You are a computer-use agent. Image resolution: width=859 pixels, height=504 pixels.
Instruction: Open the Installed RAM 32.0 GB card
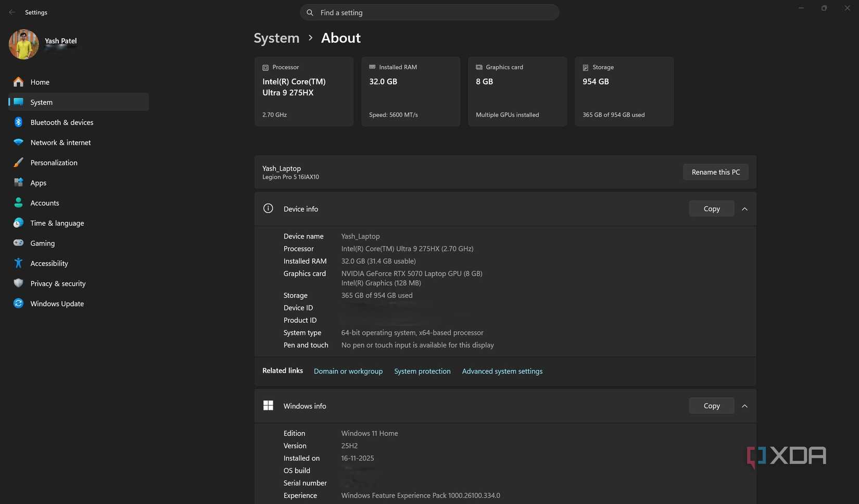411,91
